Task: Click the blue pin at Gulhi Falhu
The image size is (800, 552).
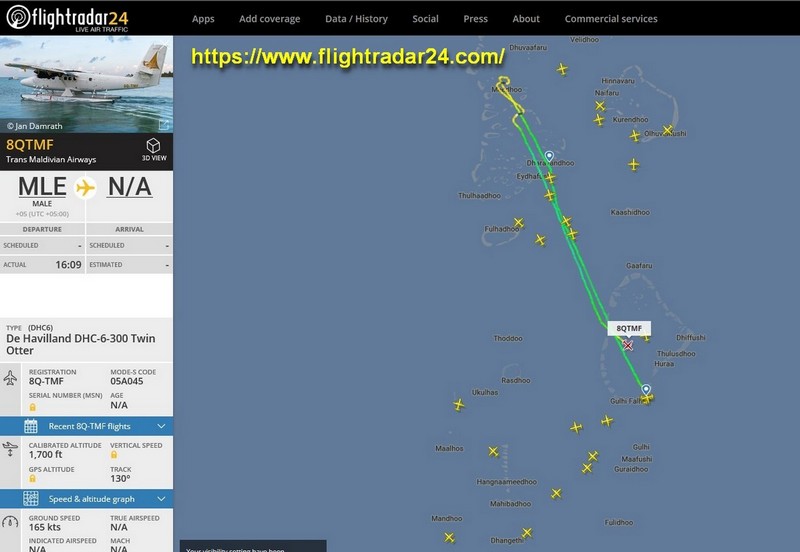Action: 646,390
